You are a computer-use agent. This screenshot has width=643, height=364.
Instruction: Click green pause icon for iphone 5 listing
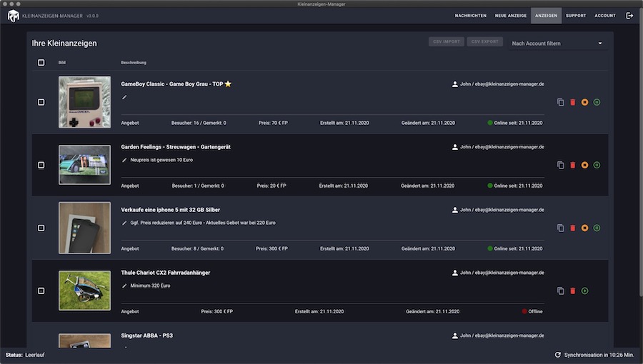[x=597, y=228]
